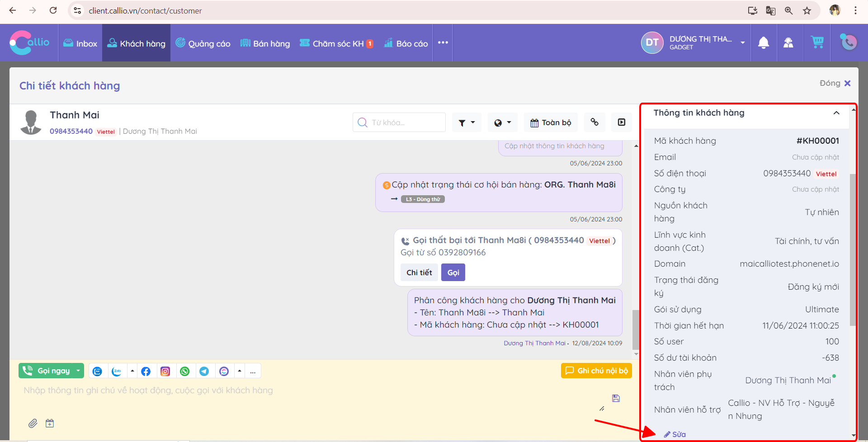Click the DT user avatar
The image size is (868, 442).
coord(652,42)
